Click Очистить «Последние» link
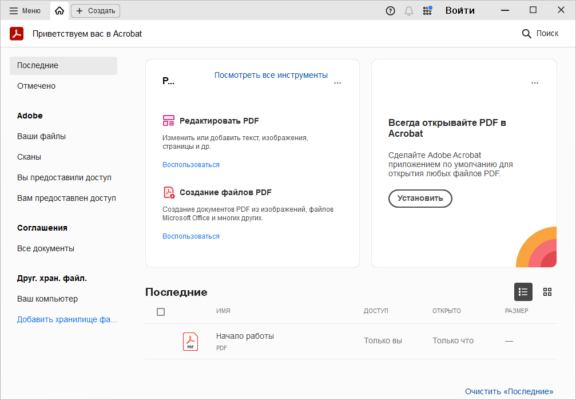 (509, 391)
